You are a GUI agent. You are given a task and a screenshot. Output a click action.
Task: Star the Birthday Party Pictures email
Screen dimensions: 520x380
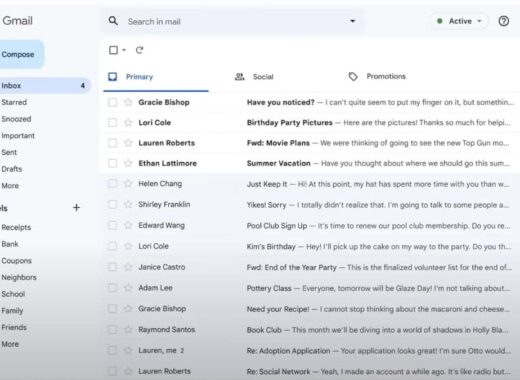[x=128, y=122]
